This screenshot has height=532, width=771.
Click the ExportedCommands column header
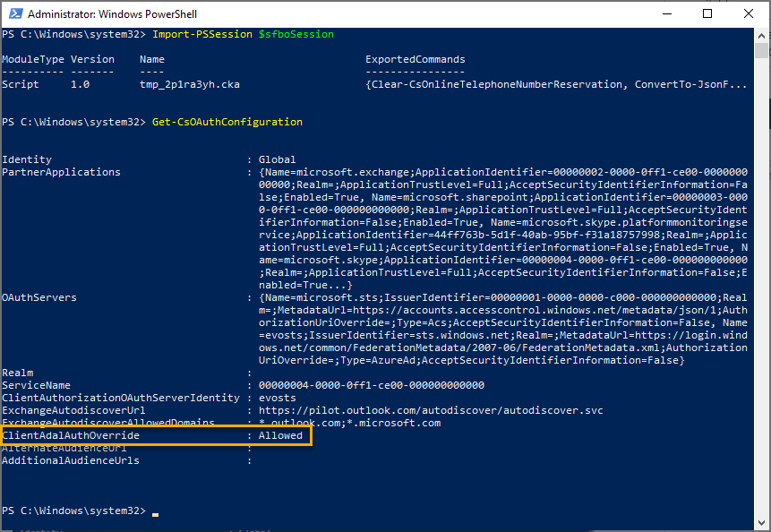[x=415, y=59]
